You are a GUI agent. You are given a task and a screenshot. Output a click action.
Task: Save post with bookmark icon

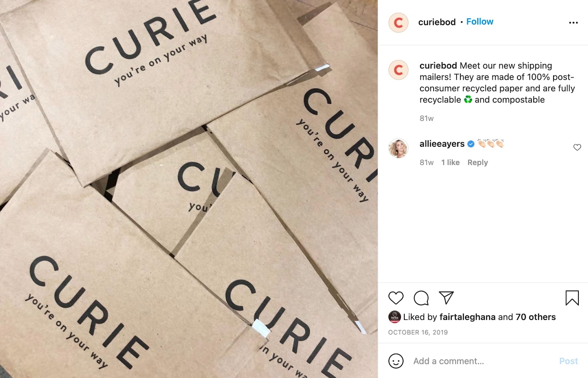pyautogui.click(x=572, y=298)
